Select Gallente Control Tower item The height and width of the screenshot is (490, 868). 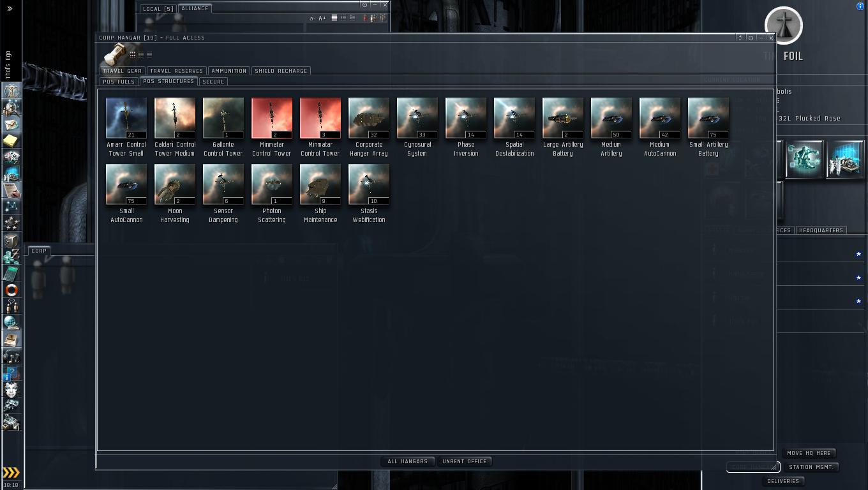223,127
